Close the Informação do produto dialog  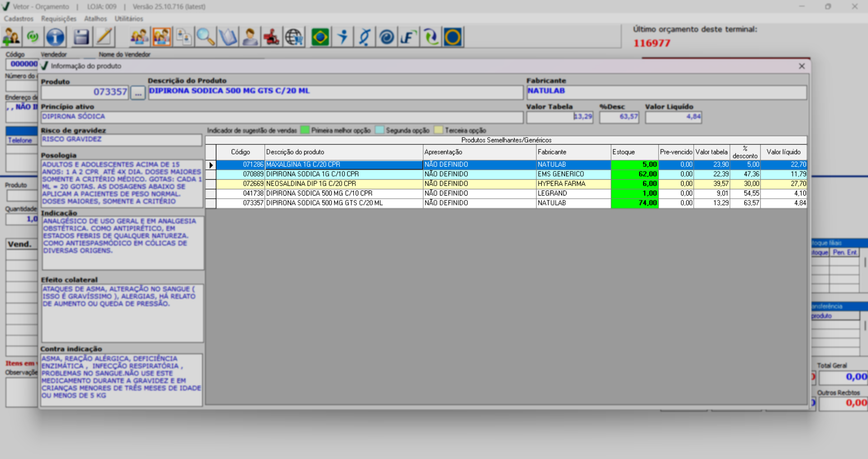tap(801, 66)
